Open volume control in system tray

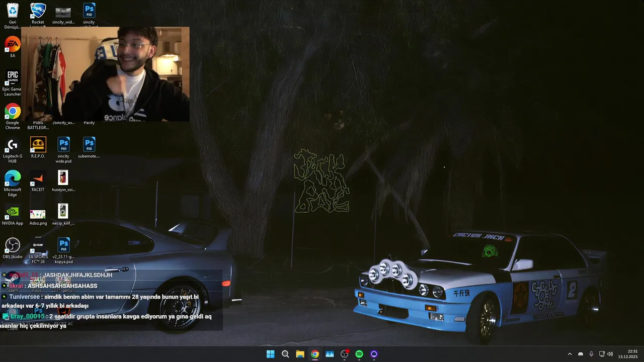tap(610, 354)
